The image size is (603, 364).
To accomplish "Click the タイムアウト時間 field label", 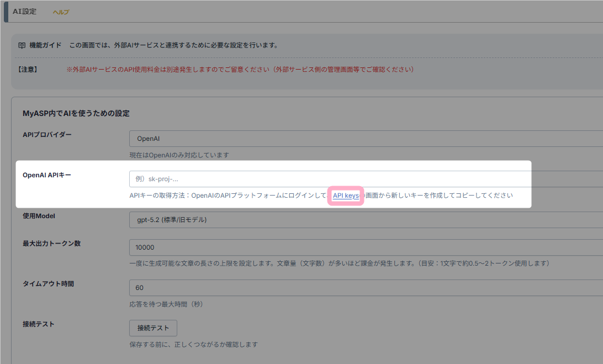I will coord(48,284).
